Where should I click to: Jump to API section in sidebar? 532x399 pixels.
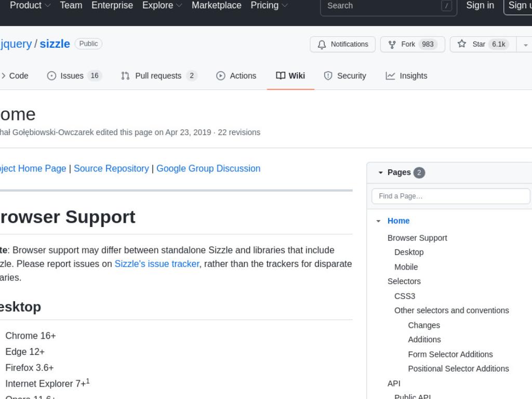click(x=394, y=383)
